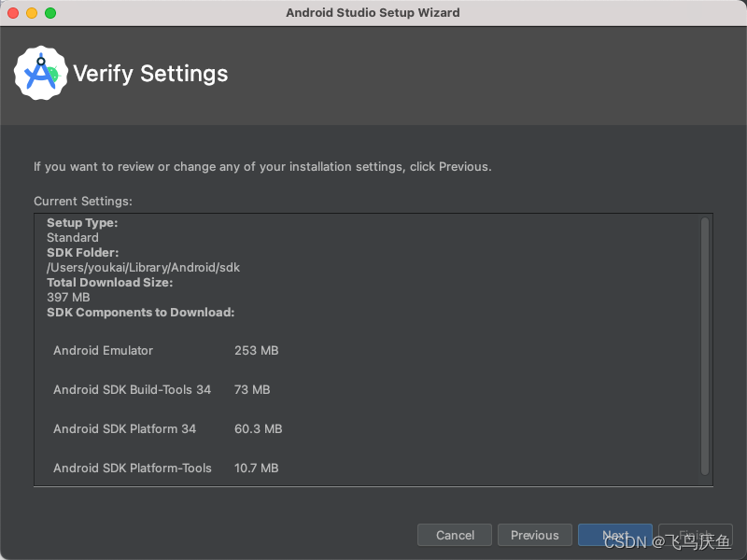This screenshot has height=560, width=747.
Task: Go back with the Previous button
Action: pos(534,535)
